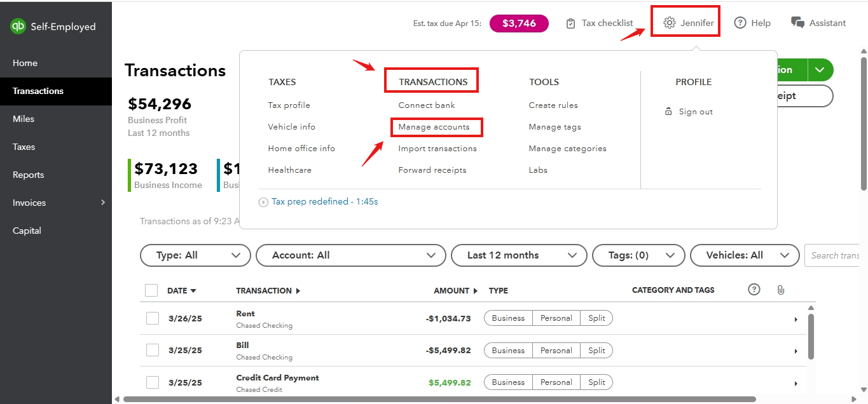The height and width of the screenshot is (404, 868).
Task: Open Manage categories
Action: [x=568, y=149]
